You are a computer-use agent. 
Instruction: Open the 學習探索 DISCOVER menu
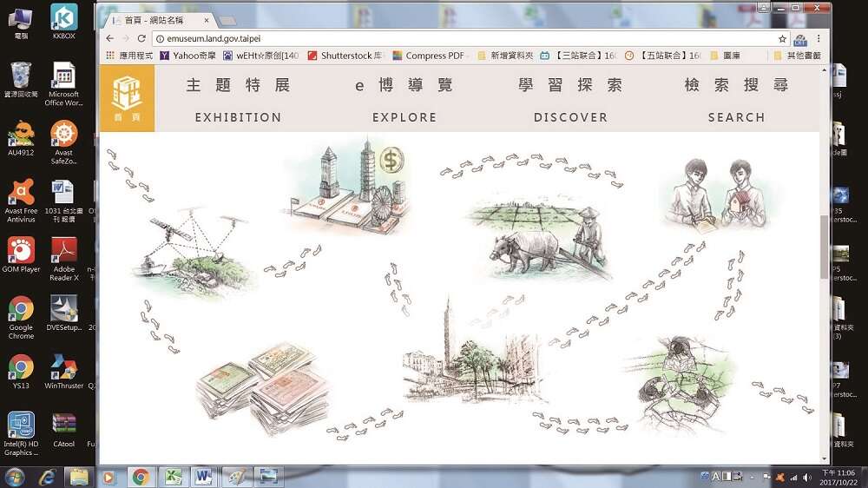coord(570,100)
